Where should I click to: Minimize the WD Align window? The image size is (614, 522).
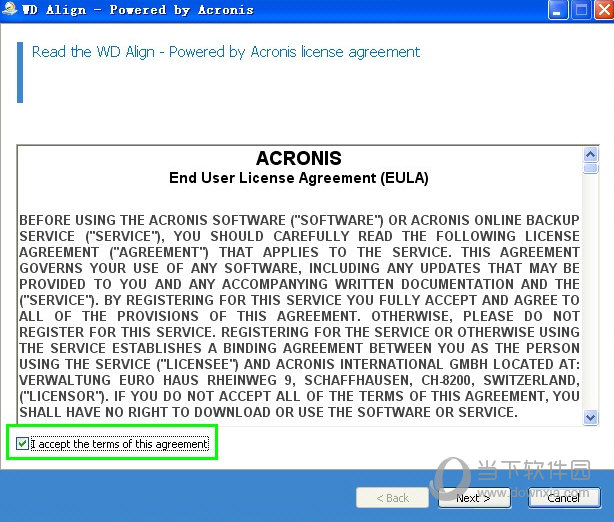[558, 10]
